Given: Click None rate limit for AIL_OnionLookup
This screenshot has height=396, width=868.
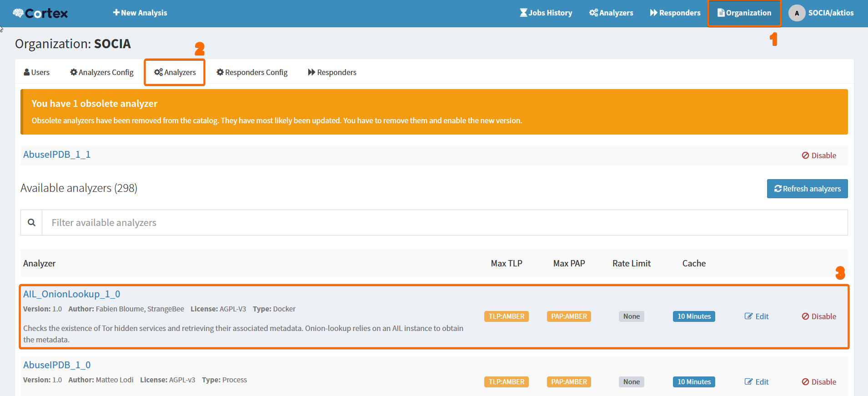Looking at the screenshot, I should pos(632,316).
